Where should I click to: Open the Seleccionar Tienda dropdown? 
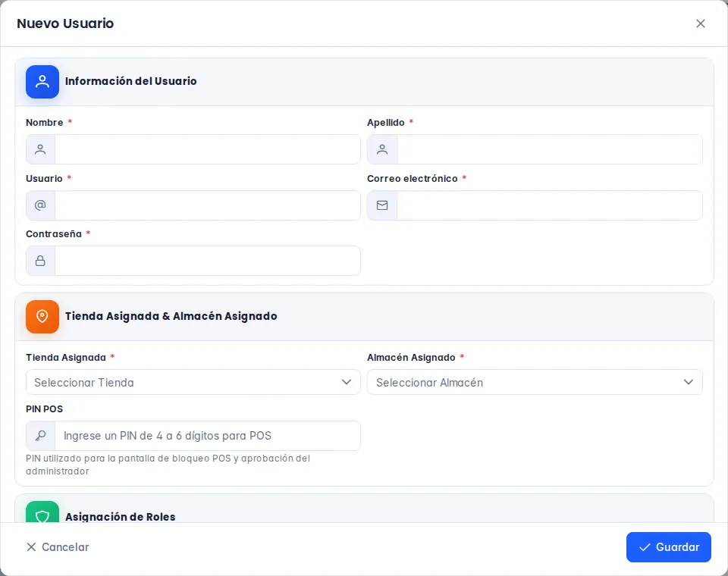pyautogui.click(x=193, y=382)
